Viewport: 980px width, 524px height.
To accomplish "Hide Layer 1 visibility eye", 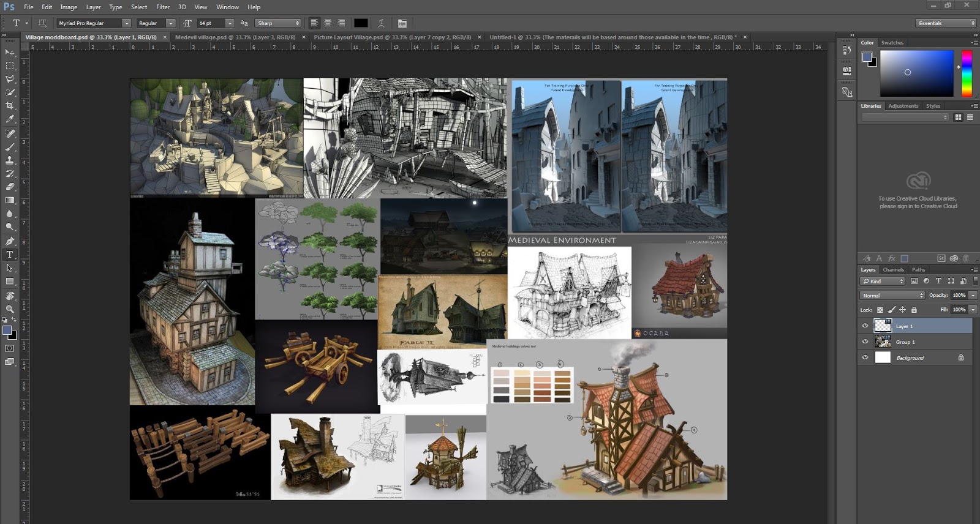I will [x=865, y=326].
